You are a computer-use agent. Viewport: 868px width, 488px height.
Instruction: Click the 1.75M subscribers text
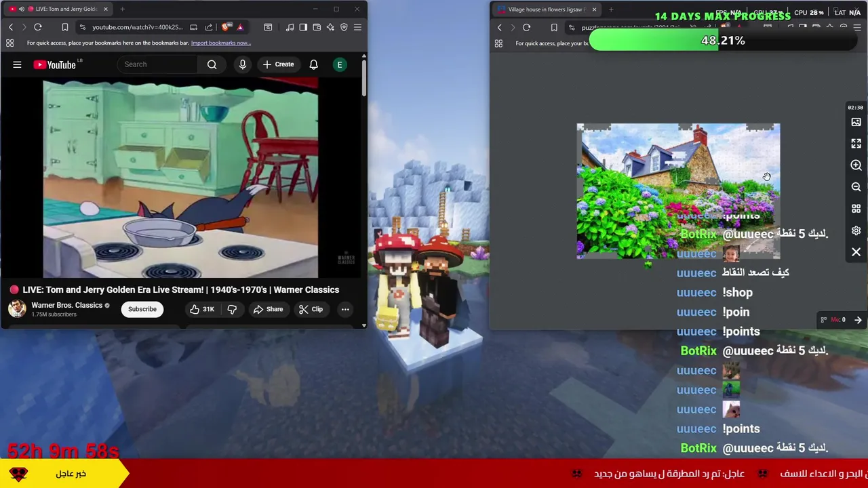click(54, 314)
